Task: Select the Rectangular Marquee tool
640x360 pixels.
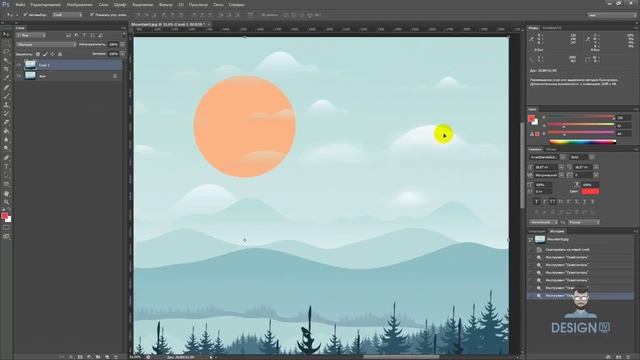Action: click(x=6, y=43)
